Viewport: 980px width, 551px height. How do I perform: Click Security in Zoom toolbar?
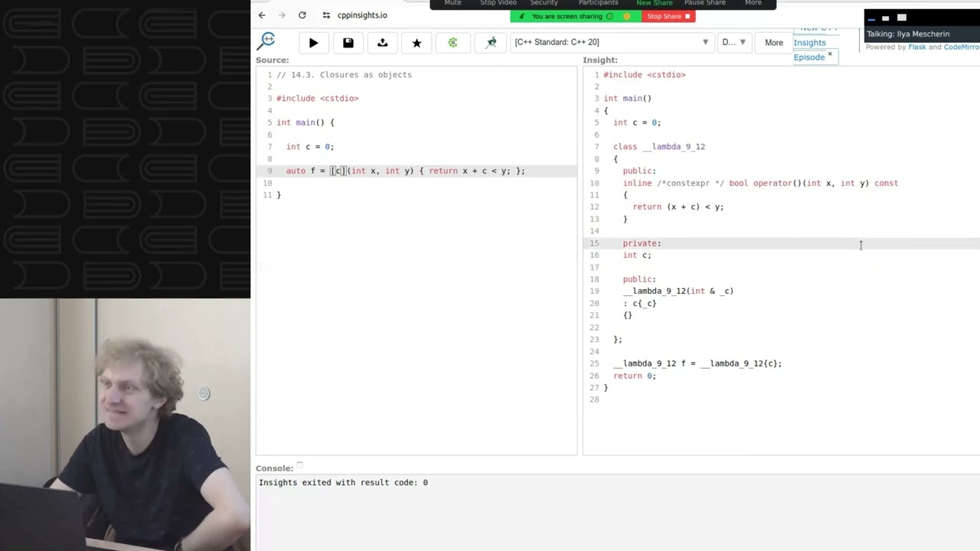544,3
